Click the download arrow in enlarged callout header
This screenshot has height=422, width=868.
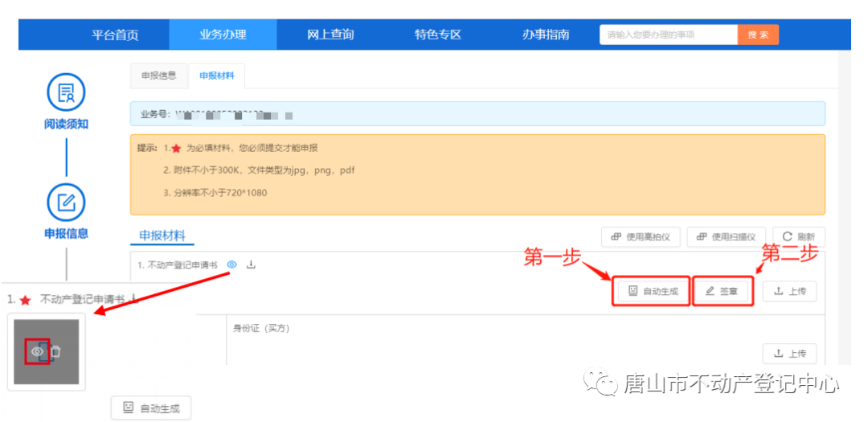tap(134, 299)
